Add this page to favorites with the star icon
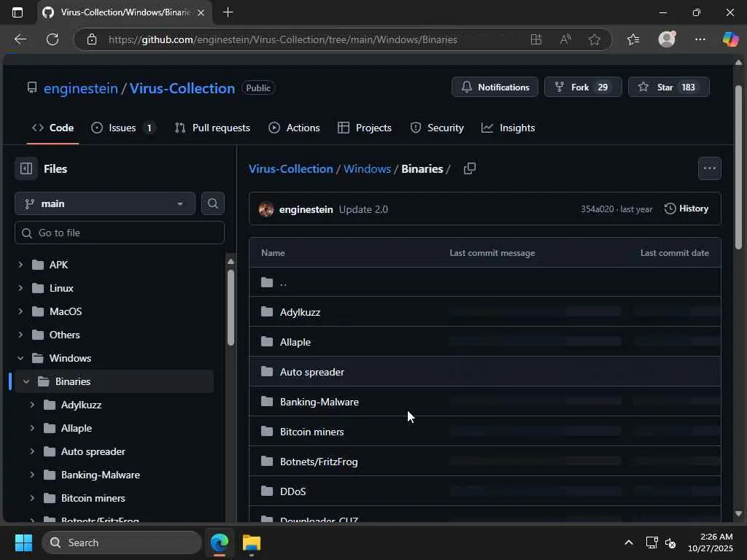The width and height of the screenshot is (747, 560). pos(594,39)
